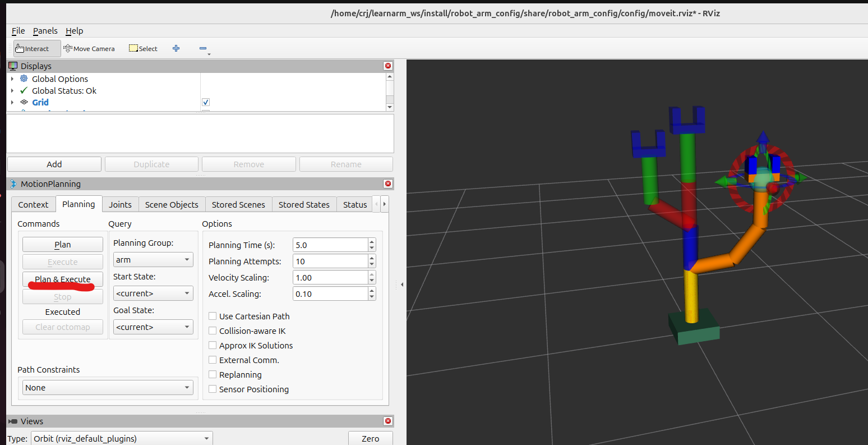Viewport: 868px width, 445px height.
Task: Click the Plan & Execute button
Action: point(63,279)
